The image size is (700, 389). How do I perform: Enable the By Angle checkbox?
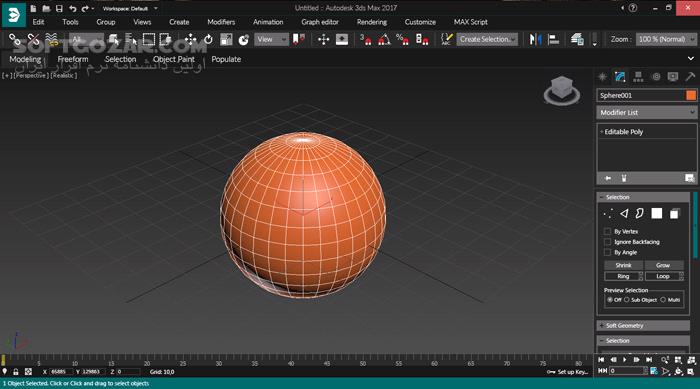click(607, 252)
